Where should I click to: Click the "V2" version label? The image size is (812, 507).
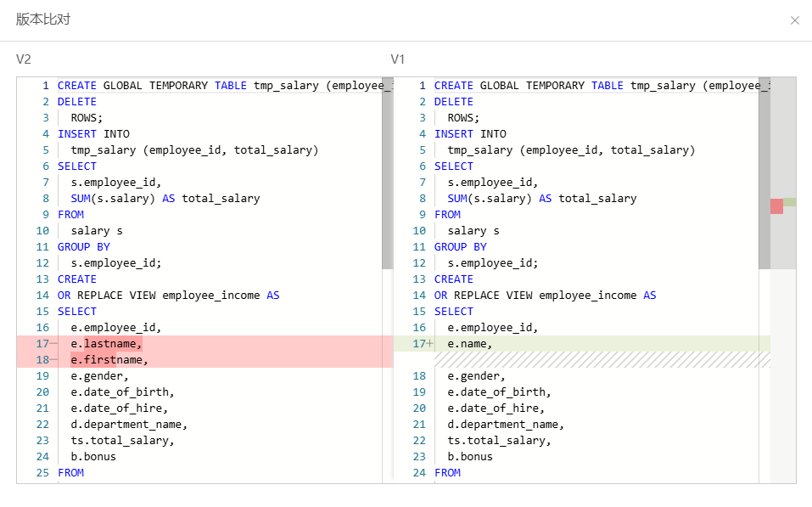(x=24, y=59)
